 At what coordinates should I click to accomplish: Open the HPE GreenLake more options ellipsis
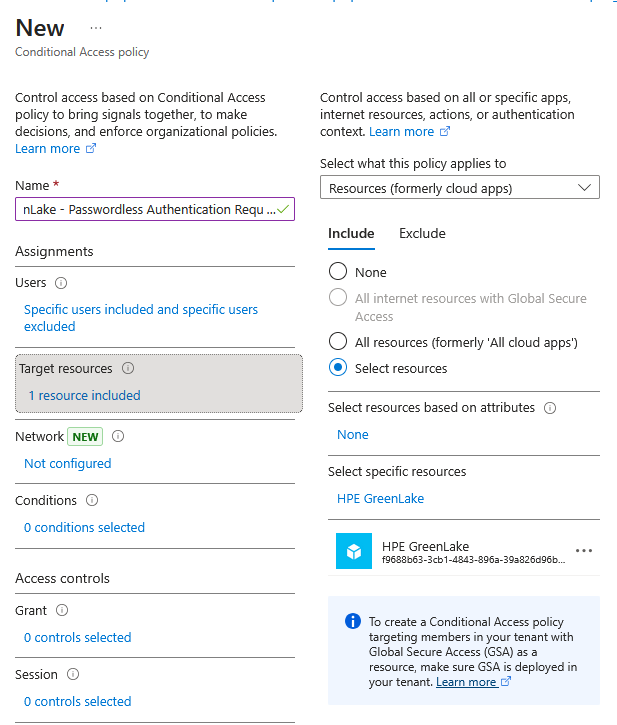584,551
